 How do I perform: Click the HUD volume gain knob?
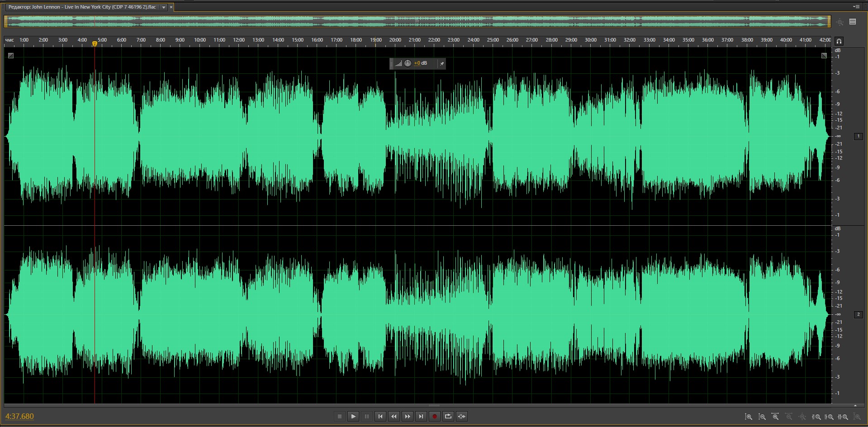[x=408, y=63]
